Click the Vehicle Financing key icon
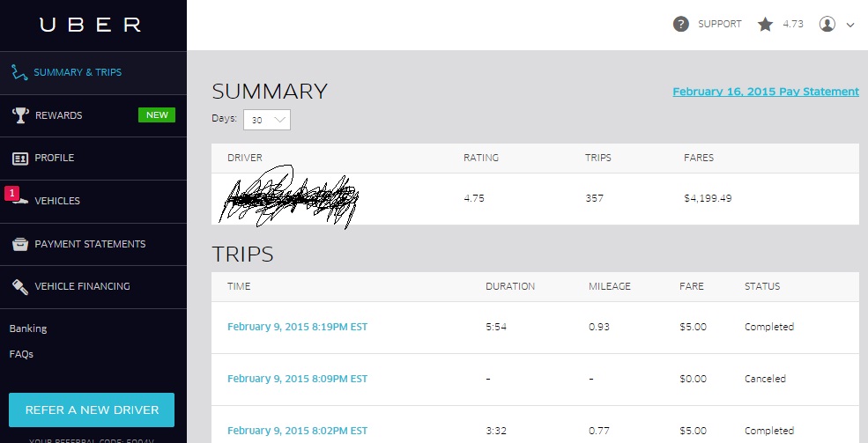This screenshot has width=868, height=443. (19, 286)
